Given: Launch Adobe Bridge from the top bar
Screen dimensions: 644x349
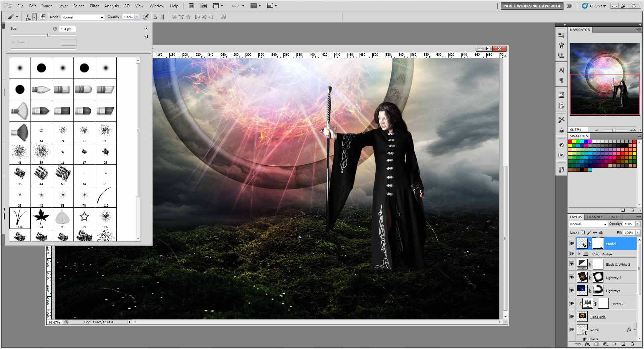Looking at the screenshot, I should pos(191,6).
